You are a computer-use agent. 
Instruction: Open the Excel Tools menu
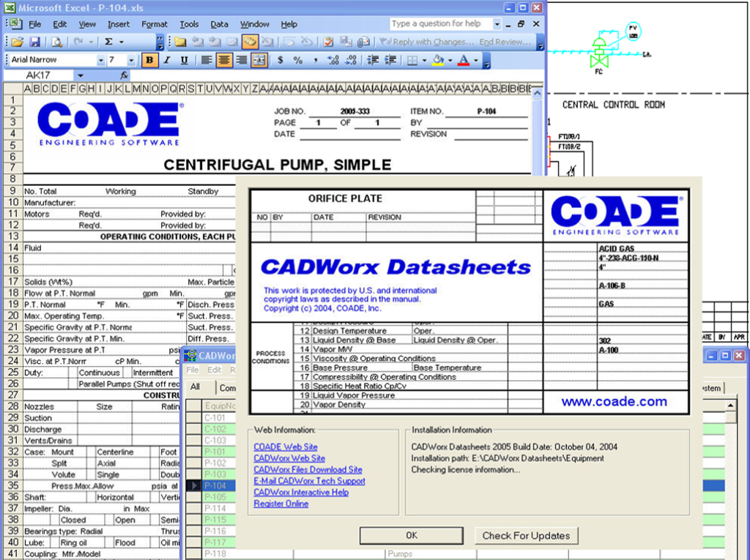(x=189, y=24)
